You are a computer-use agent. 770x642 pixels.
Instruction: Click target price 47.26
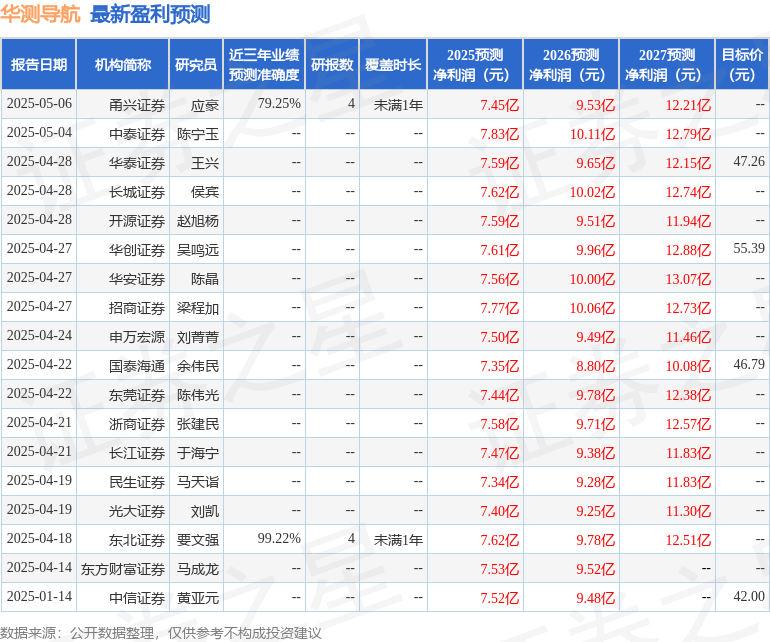coord(749,162)
